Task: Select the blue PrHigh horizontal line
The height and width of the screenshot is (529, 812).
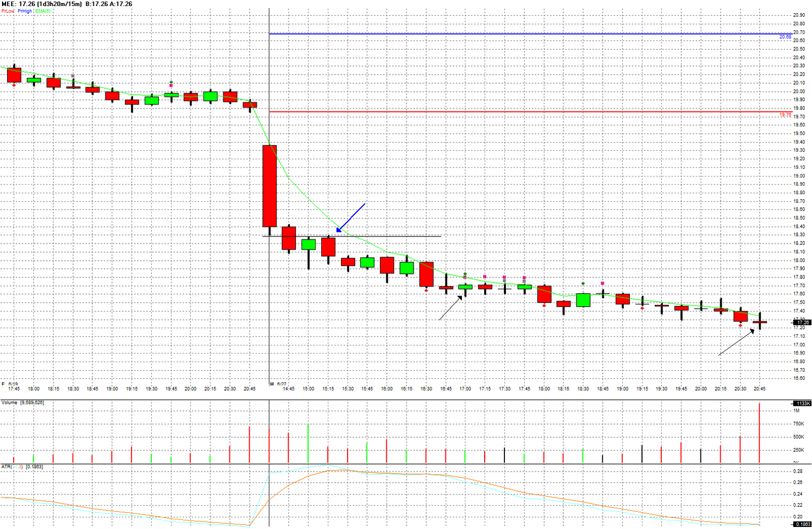Action: (530, 34)
